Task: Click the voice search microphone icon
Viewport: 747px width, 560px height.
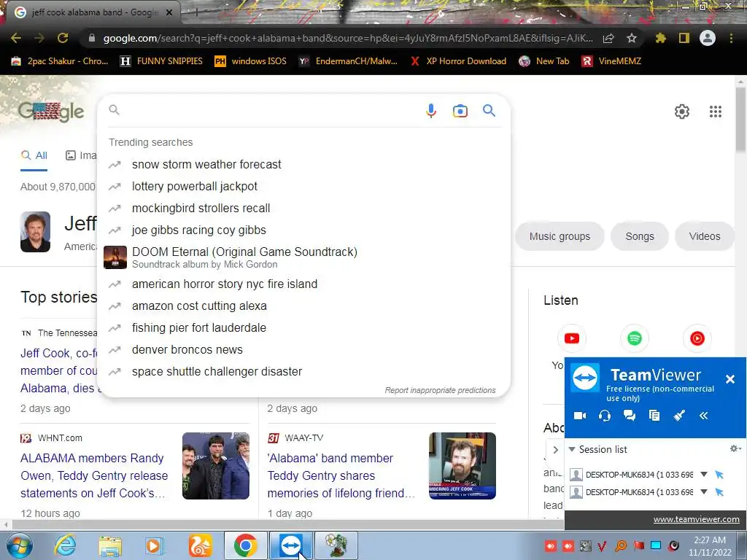Action: tap(430, 111)
